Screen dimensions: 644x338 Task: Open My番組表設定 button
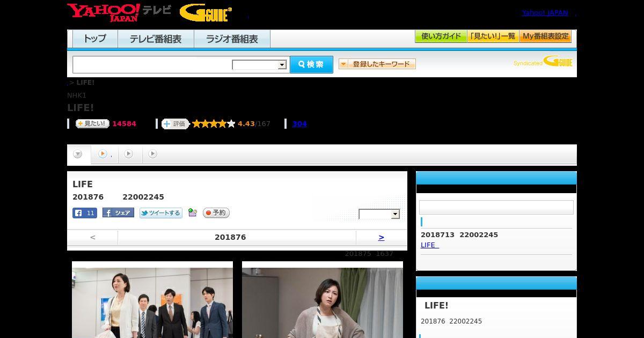click(x=545, y=36)
